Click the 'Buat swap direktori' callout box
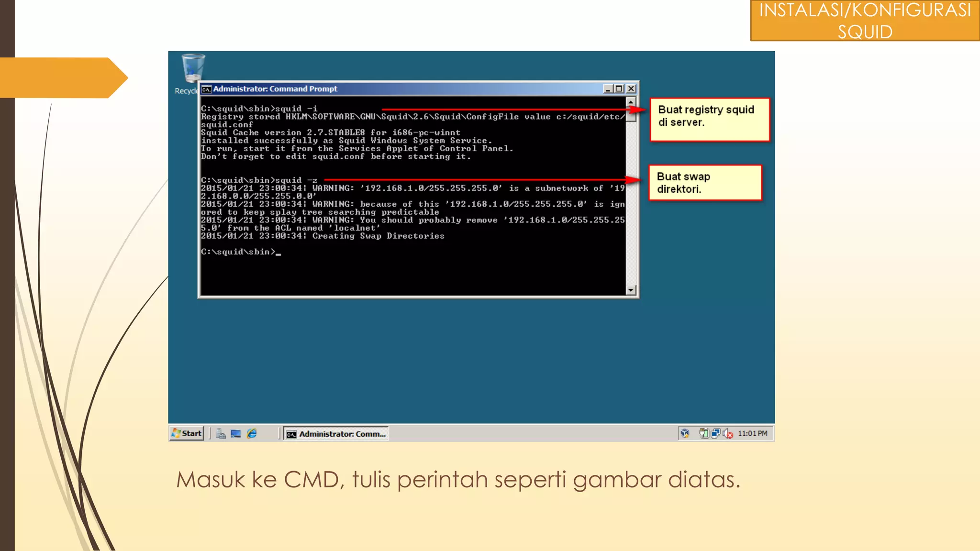 point(705,183)
